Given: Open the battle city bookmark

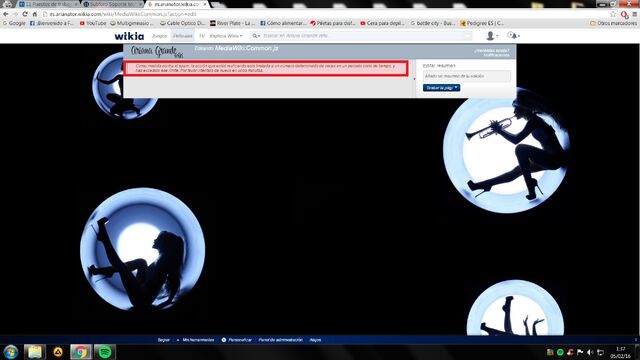Looking at the screenshot, I should click(x=432, y=23).
